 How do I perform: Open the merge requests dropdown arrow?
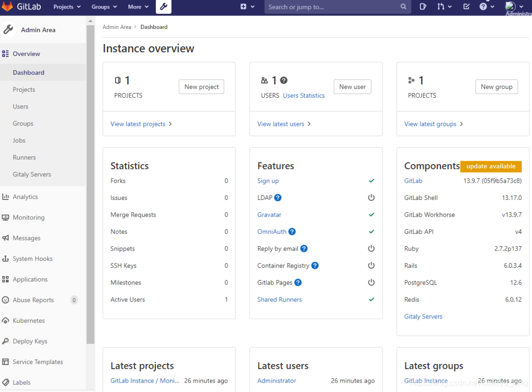pyautogui.click(x=449, y=6)
